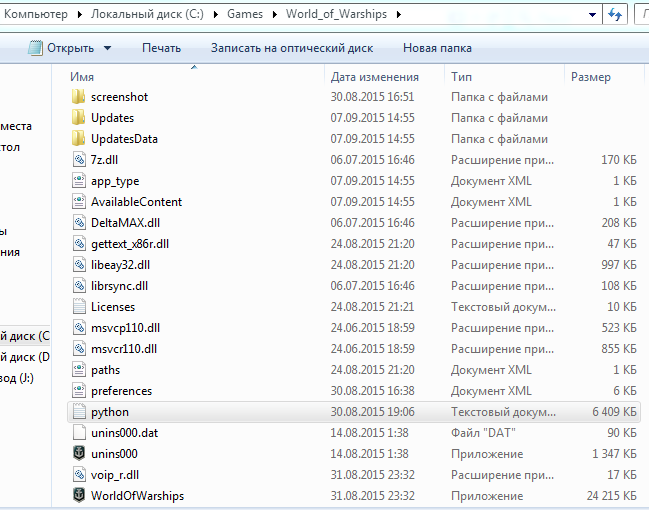Screen dimensions: 649x510
Task: Click the Licenses text file icon
Action: coord(79,307)
